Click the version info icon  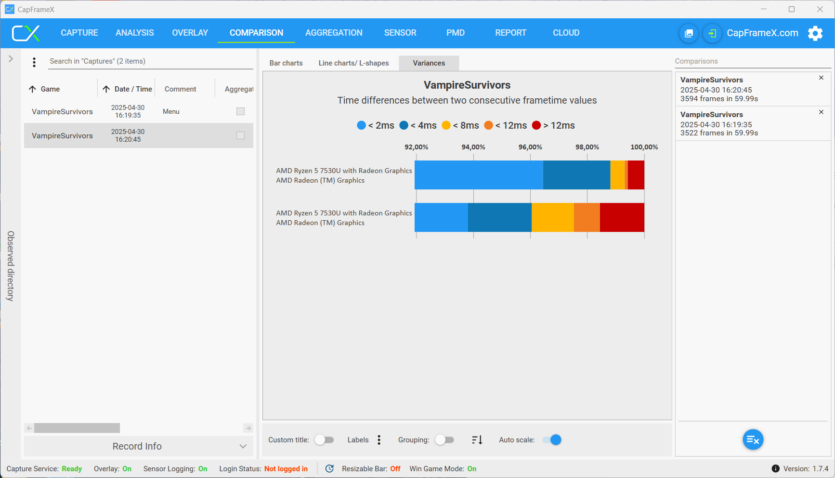(775, 468)
